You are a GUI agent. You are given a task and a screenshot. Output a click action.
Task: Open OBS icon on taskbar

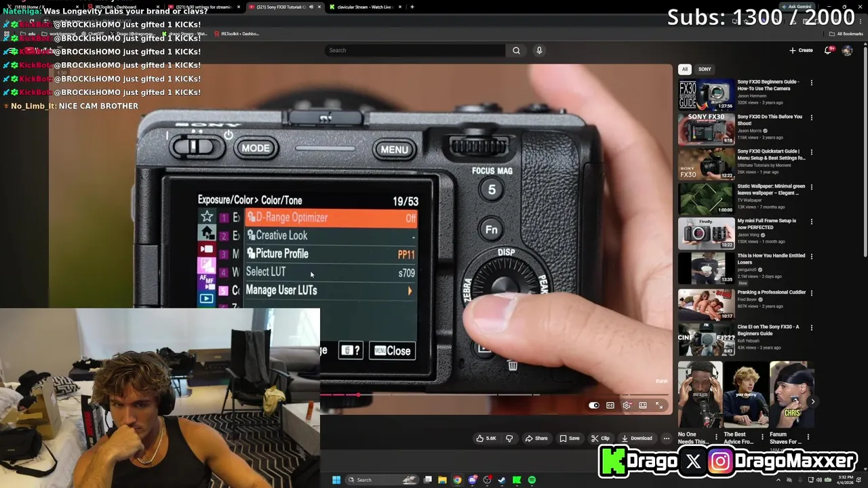487,480
